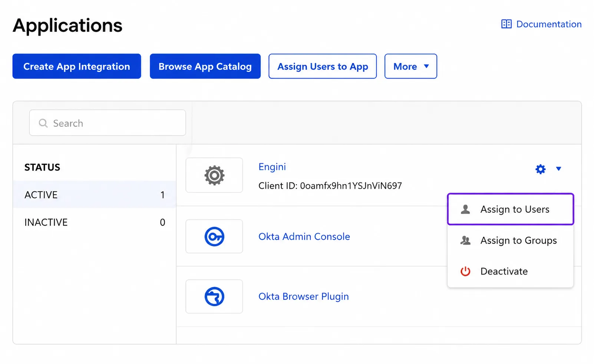Choose Assign to Groups from menu
The height and width of the screenshot is (364, 594).
click(511, 241)
